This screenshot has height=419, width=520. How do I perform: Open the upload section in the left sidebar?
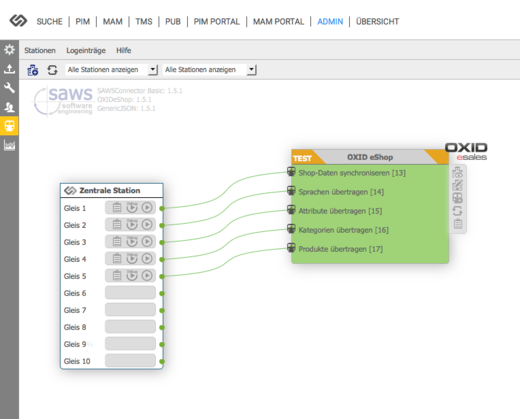(9, 69)
